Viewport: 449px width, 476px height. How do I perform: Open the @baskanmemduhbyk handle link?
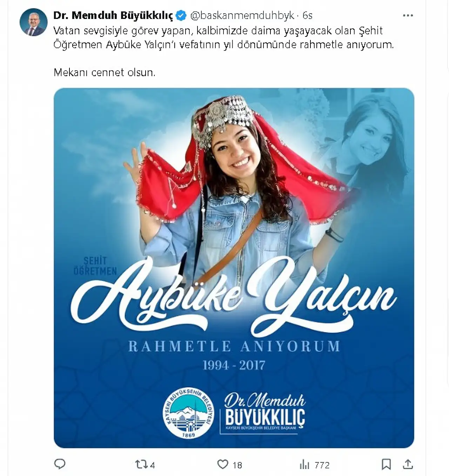click(242, 15)
